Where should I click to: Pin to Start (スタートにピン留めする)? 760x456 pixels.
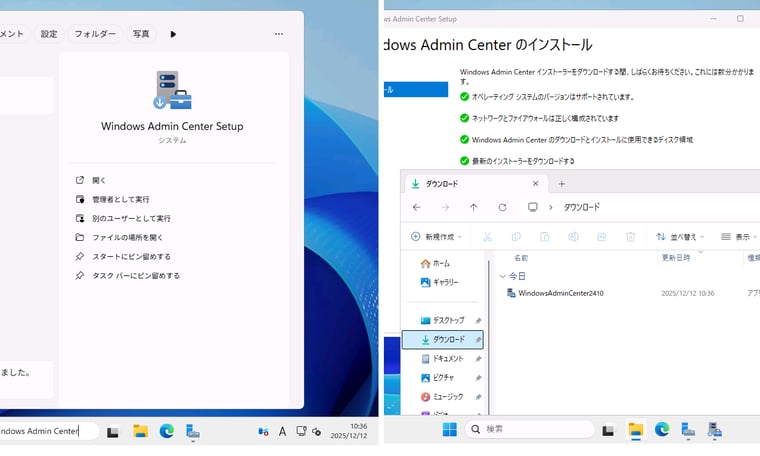tap(123, 256)
